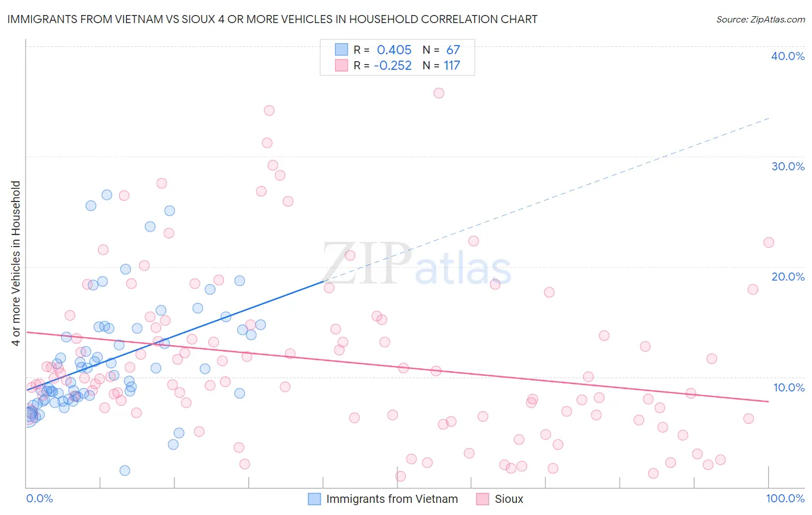Viewport: 812px width, 515px height.
Task: Click the highest pink Sioux data point
Action: click(x=439, y=93)
